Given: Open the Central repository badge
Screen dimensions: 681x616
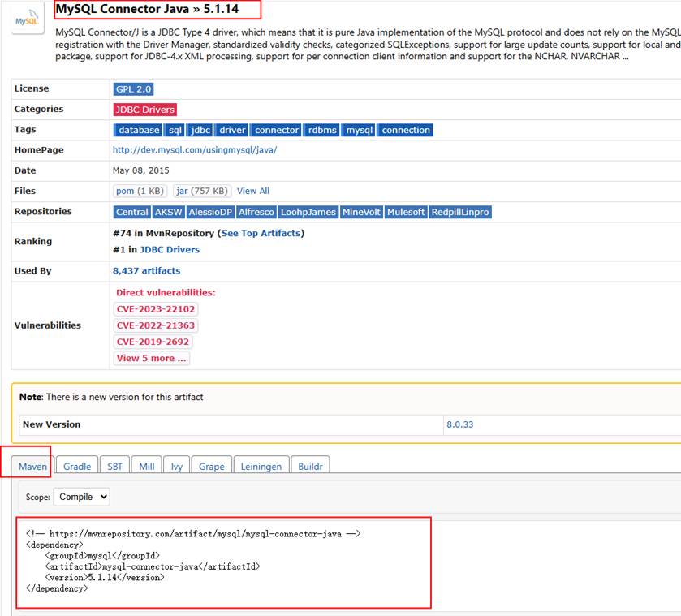Looking at the screenshot, I should (132, 212).
